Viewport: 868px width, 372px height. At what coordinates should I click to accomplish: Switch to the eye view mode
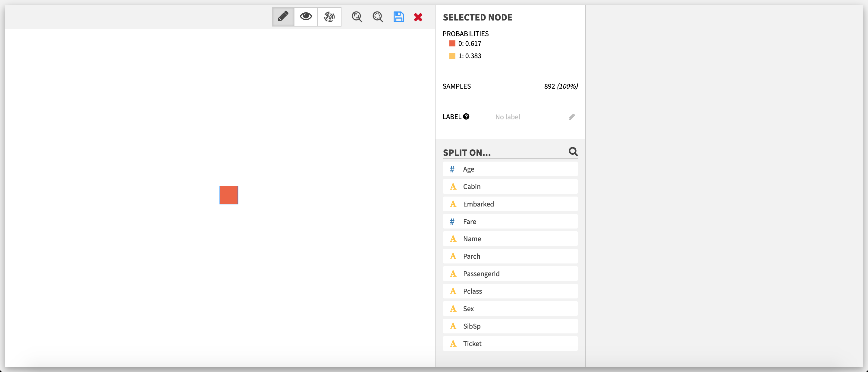[306, 17]
